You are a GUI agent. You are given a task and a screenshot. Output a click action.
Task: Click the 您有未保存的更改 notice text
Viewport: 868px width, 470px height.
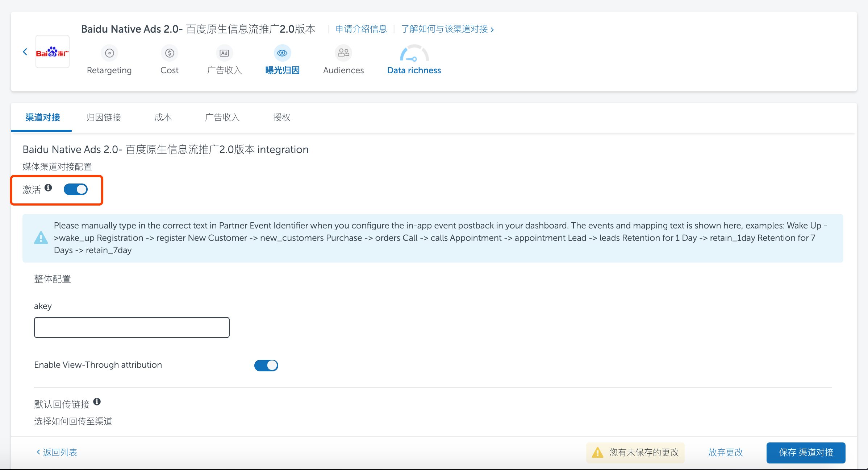644,452
